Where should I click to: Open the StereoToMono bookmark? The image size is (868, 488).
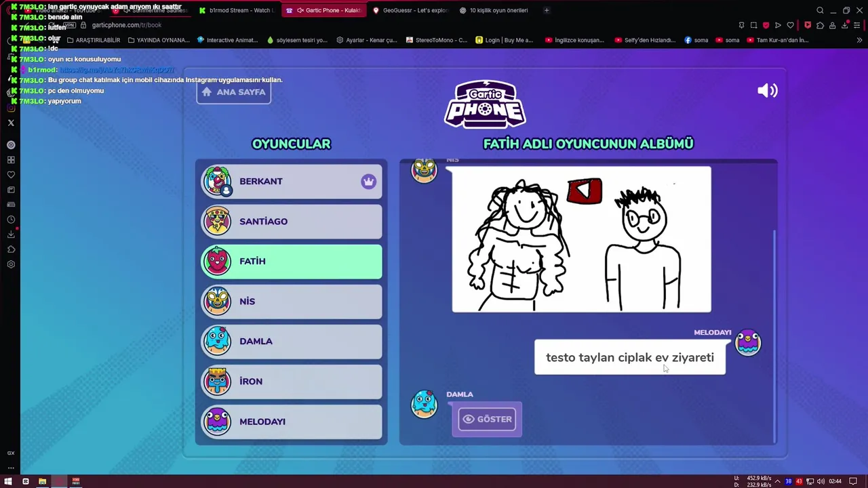coord(437,40)
